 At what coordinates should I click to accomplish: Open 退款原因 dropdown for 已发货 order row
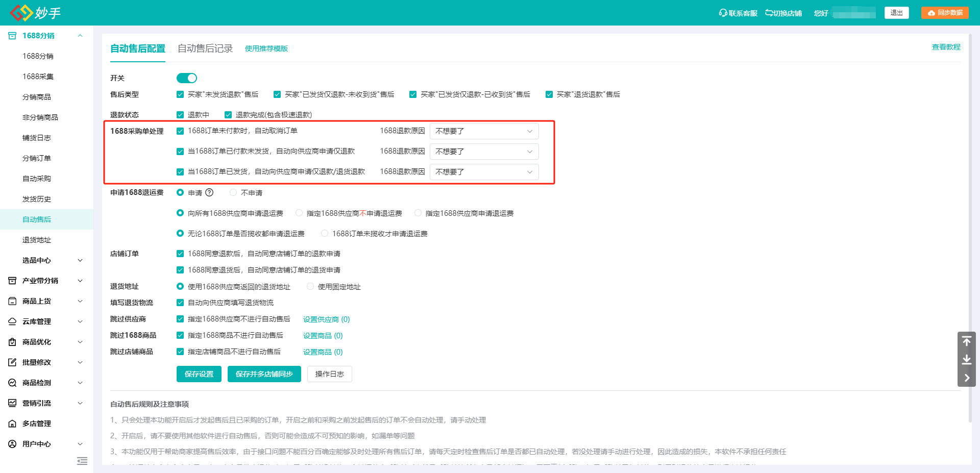coord(484,172)
